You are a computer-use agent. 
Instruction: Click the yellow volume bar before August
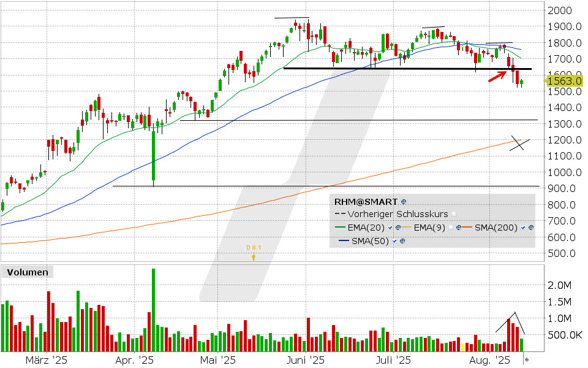tap(463, 347)
